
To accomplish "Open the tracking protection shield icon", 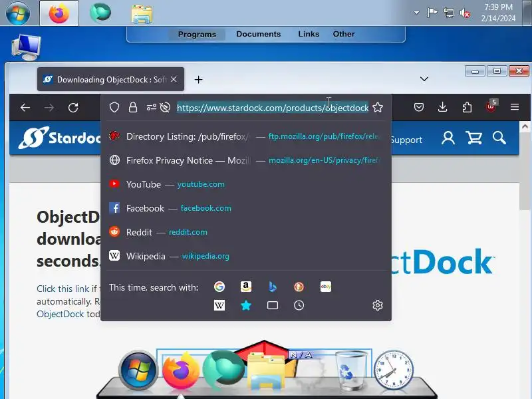I will click(x=114, y=108).
